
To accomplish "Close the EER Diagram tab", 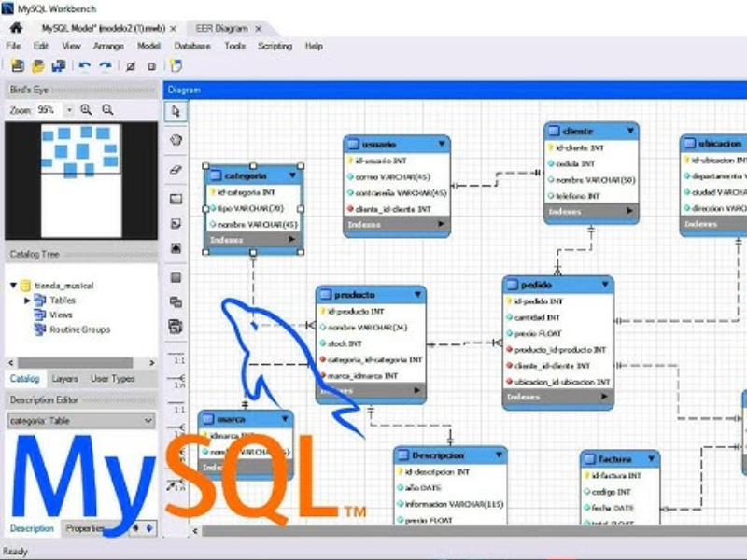I will click(x=259, y=29).
